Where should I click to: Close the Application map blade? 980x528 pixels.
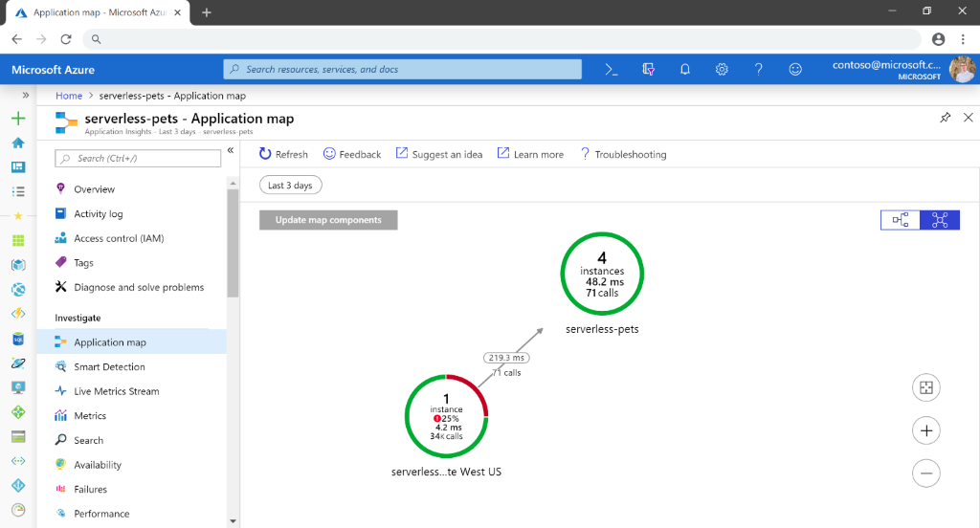tap(969, 118)
